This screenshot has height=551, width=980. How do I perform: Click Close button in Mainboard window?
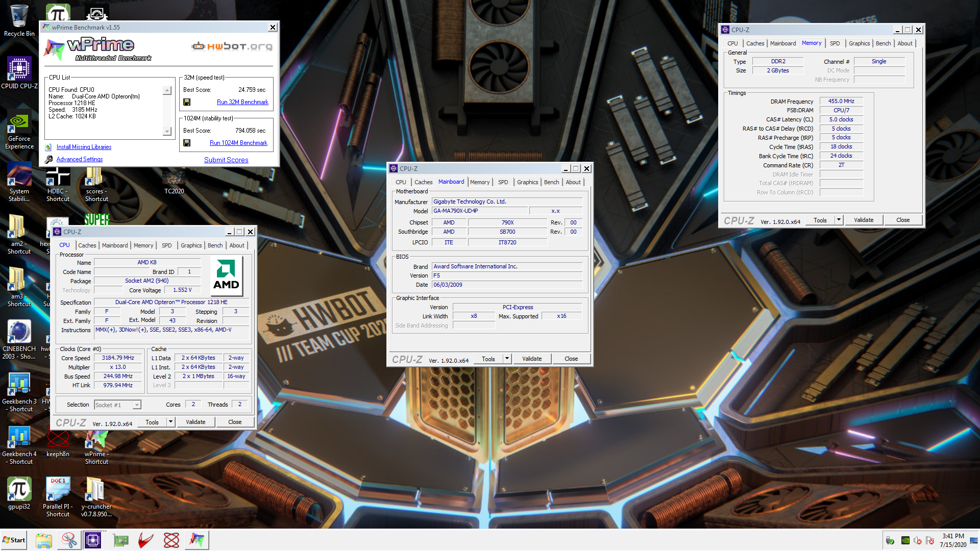click(x=571, y=359)
